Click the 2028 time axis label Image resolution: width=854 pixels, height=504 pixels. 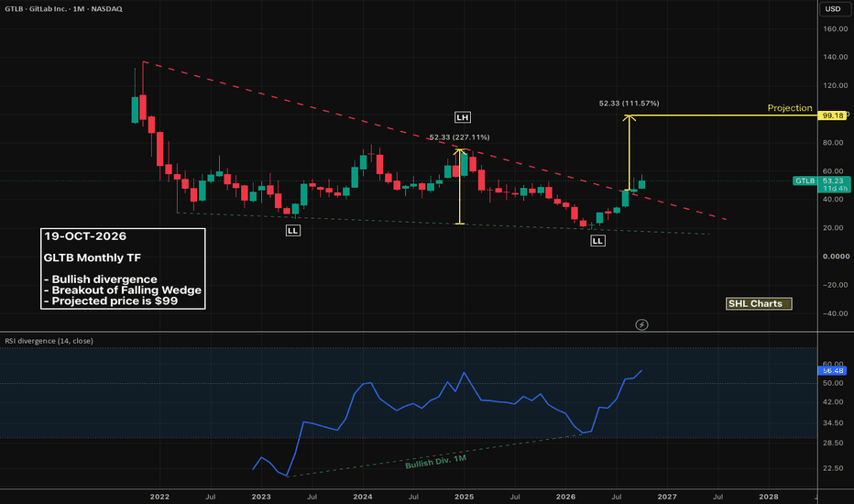(x=769, y=497)
